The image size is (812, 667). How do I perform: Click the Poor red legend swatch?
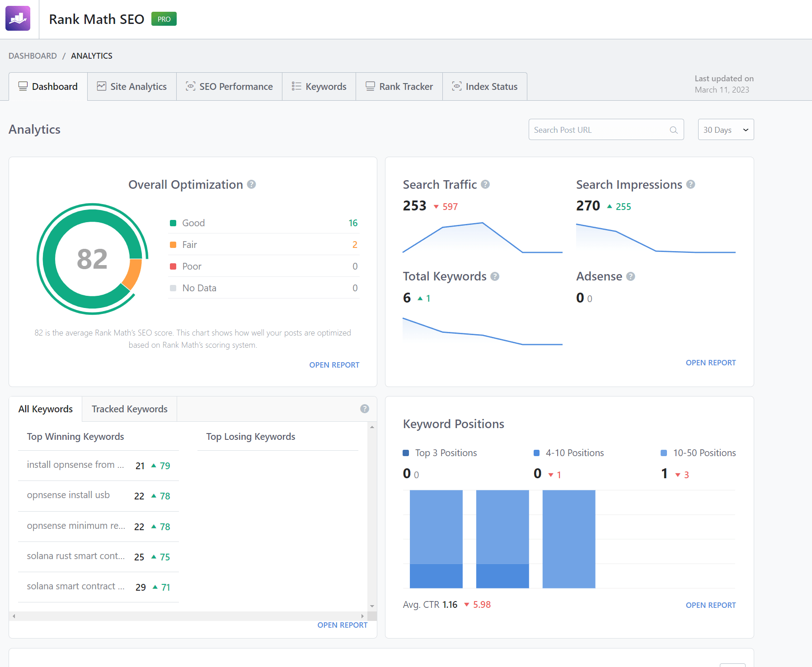173,266
